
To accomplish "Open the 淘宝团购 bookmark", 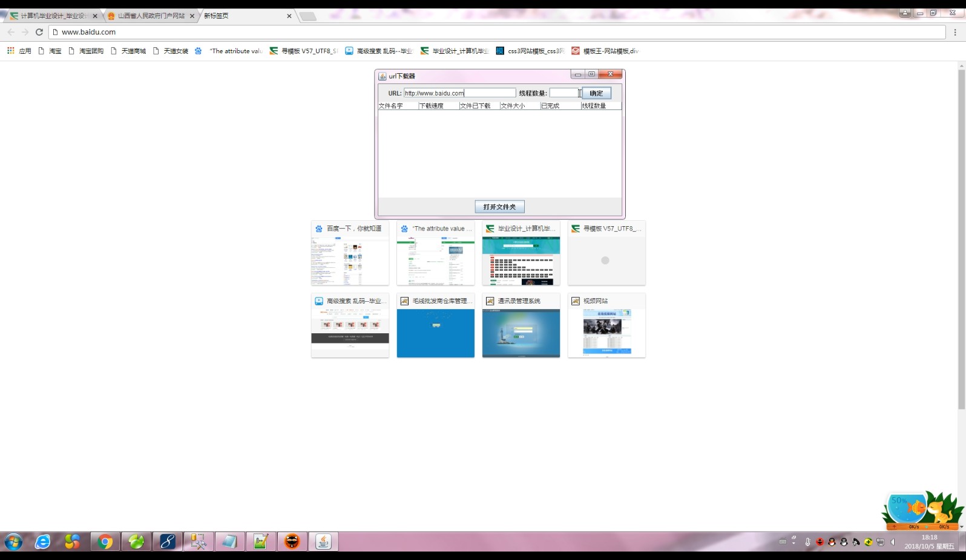I will tap(86, 51).
